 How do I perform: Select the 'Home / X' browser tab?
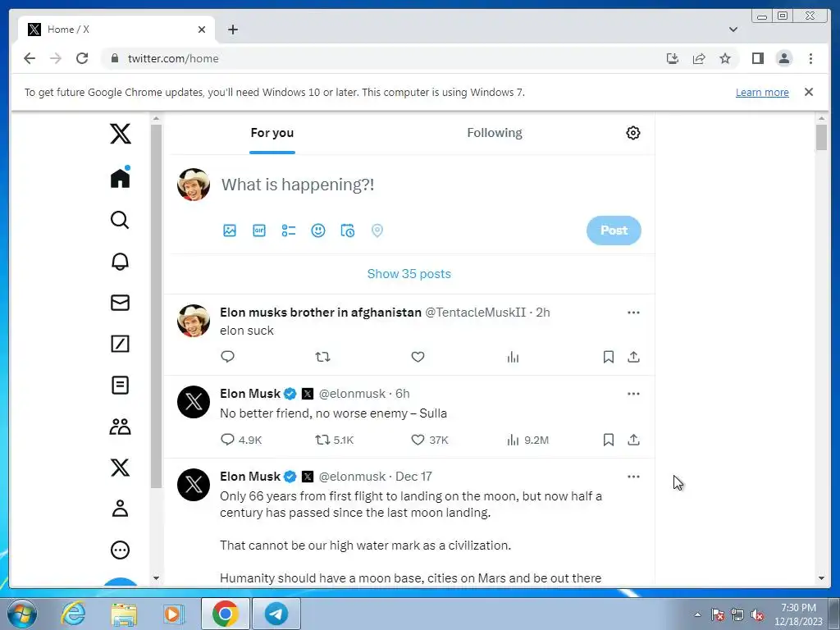coord(116,30)
